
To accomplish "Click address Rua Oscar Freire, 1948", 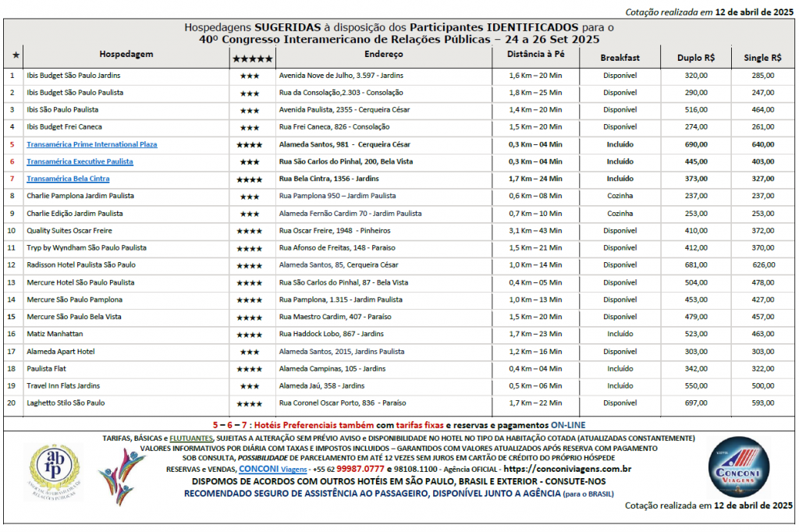I will point(335,231).
